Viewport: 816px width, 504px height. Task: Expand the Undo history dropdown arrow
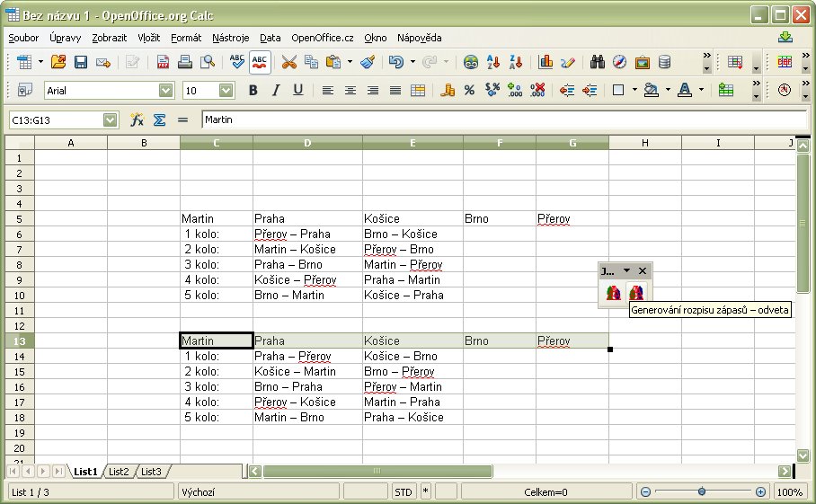coord(412,62)
